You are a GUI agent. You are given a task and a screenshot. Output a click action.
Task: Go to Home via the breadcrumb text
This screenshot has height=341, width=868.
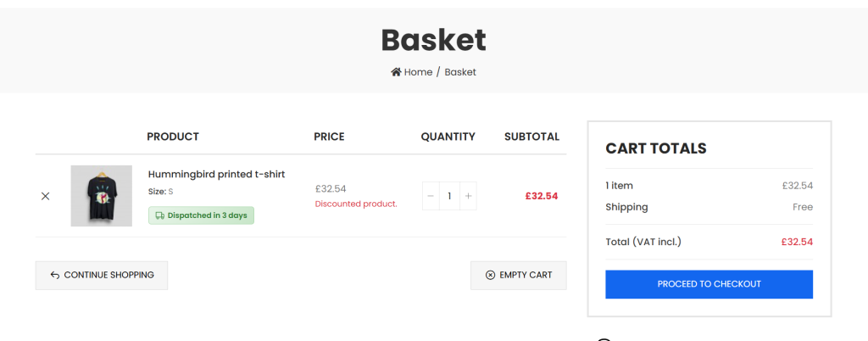tap(418, 72)
